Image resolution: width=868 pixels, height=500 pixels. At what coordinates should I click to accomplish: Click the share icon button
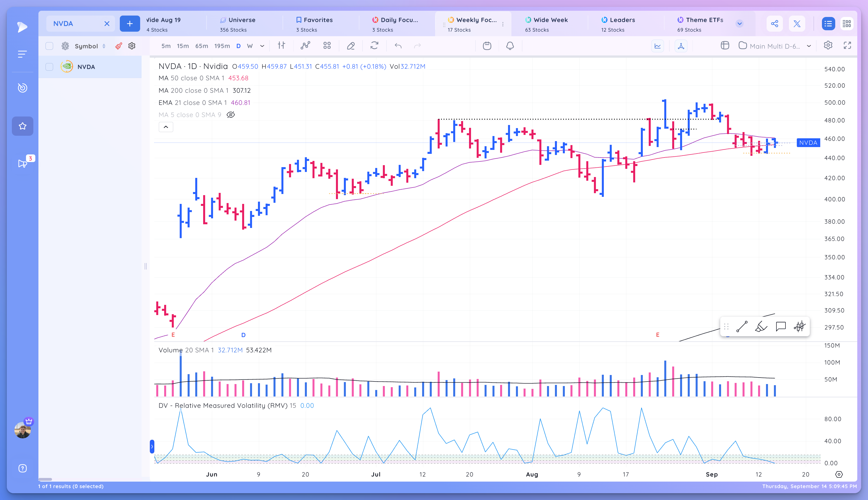point(775,24)
